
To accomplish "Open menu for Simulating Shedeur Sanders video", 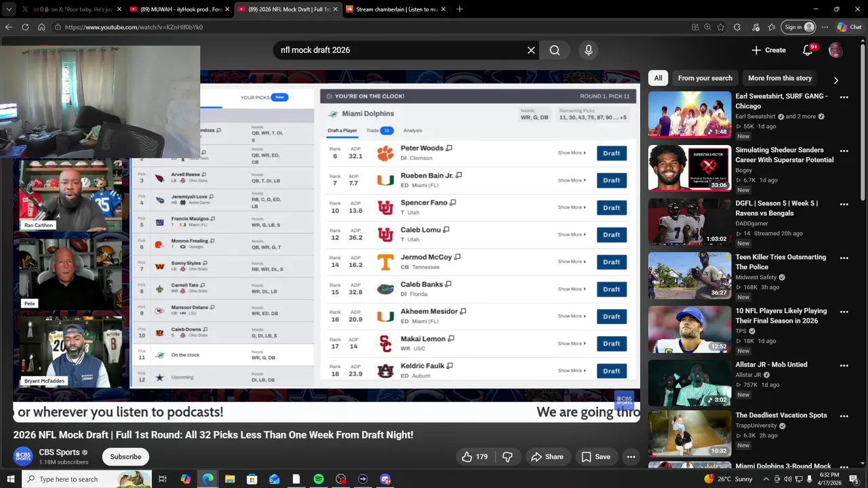I will 844,150.
